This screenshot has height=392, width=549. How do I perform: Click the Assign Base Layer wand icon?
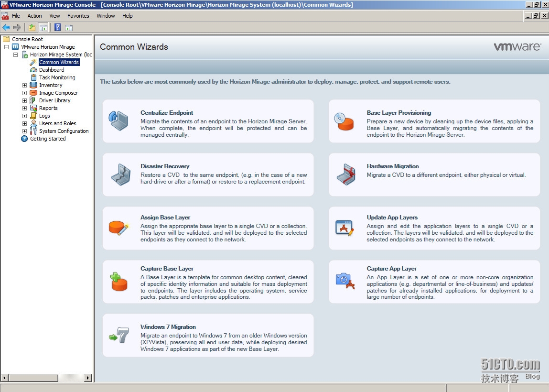coord(119,228)
